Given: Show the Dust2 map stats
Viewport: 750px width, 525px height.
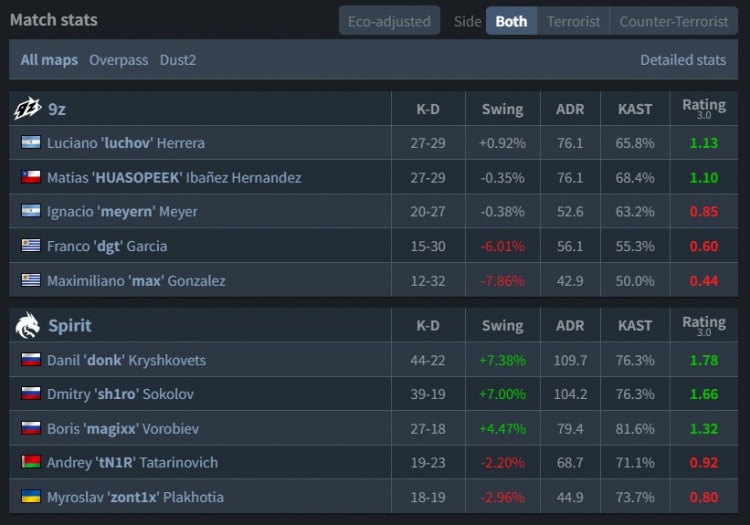Looking at the screenshot, I should coord(178,60).
